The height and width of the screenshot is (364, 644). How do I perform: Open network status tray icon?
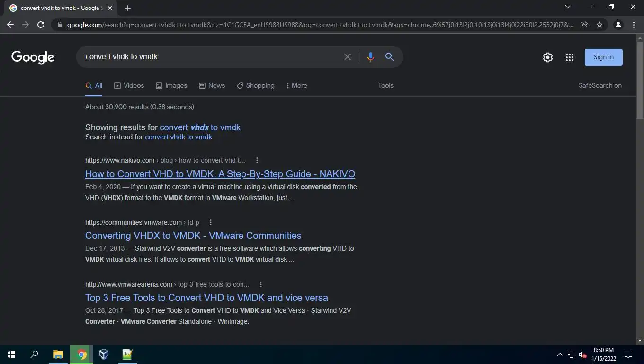pos(572,355)
